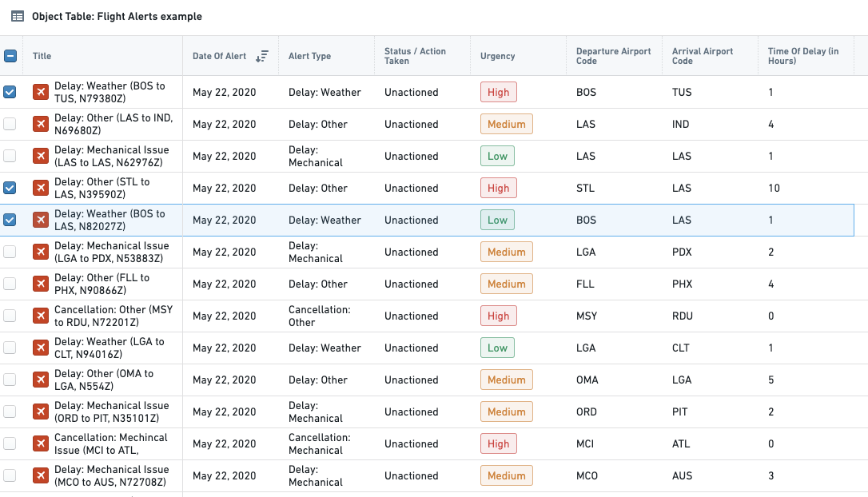Click the red alert icon for STL to LAS row
The width and height of the screenshot is (868, 497).
pyautogui.click(x=41, y=189)
